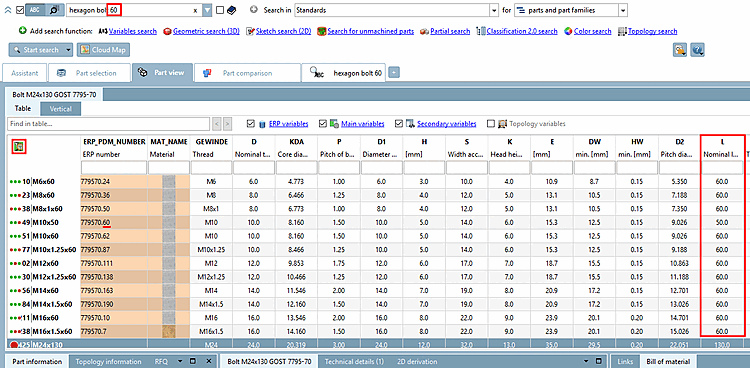750x368 pixels.
Task: Click the small plus tab button
Action: tap(394, 73)
